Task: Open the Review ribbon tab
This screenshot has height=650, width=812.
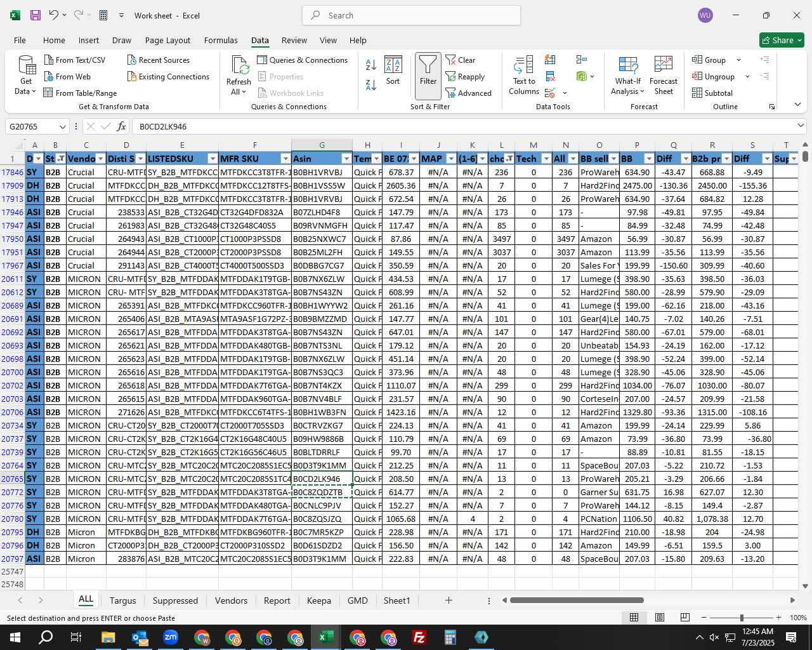Action: coord(294,40)
